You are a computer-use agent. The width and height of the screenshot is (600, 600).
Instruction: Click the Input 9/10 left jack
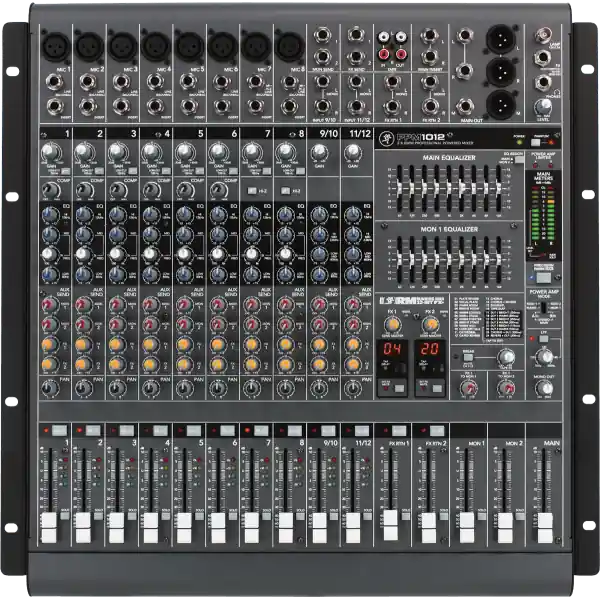322,81
